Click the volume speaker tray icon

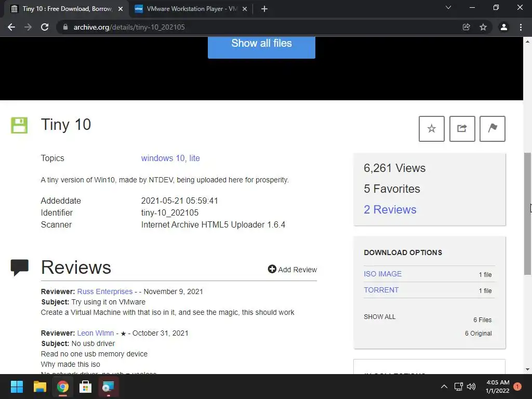click(x=471, y=387)
